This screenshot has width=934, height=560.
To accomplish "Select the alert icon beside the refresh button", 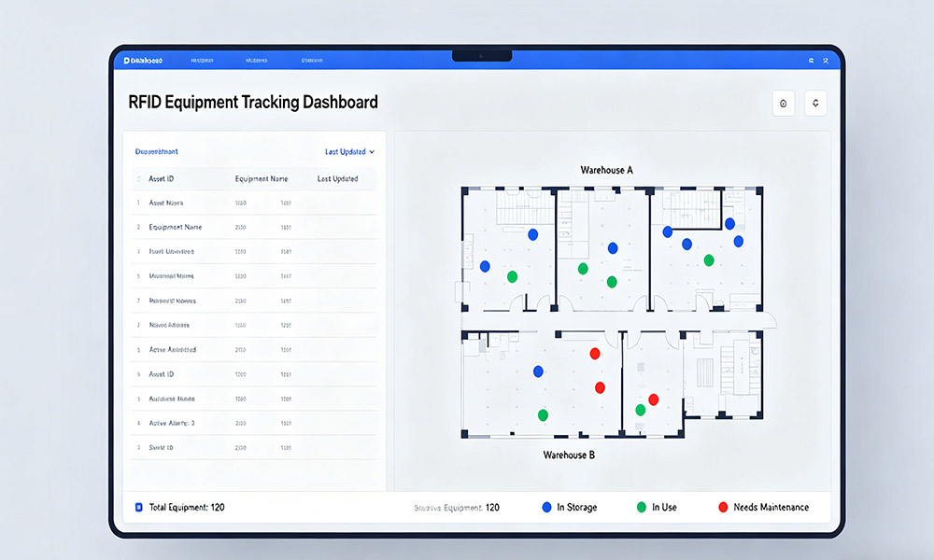I will [783, 103].
